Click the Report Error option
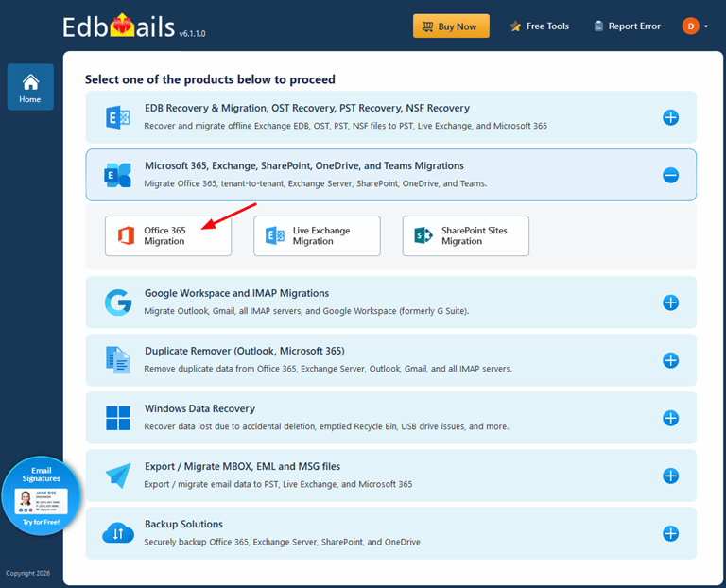726x588 pixels. 627,26
